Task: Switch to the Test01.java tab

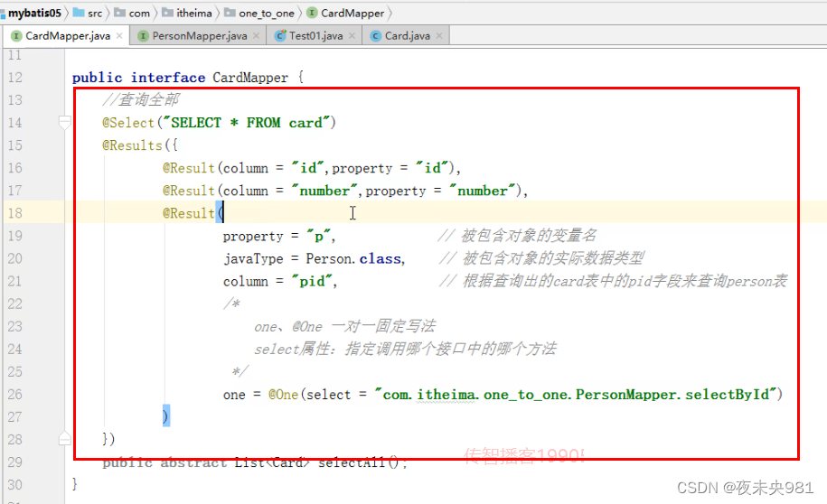Action: pos(315,36)
